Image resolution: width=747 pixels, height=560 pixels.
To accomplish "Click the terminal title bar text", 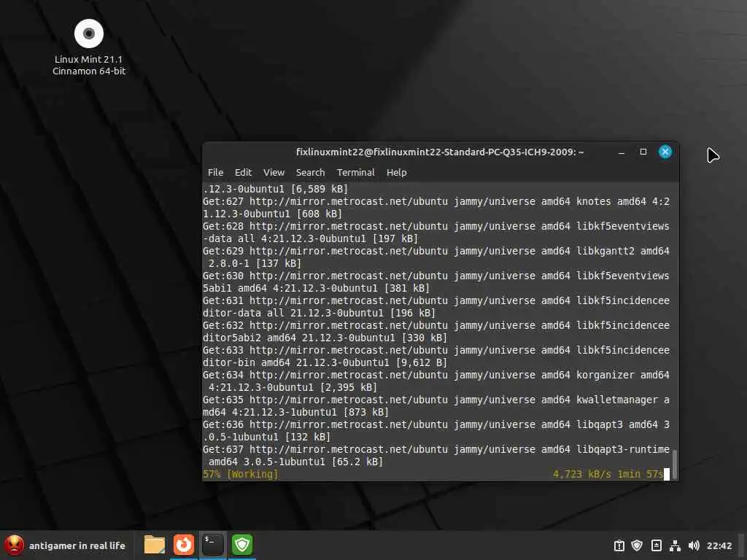I will 440,152.
